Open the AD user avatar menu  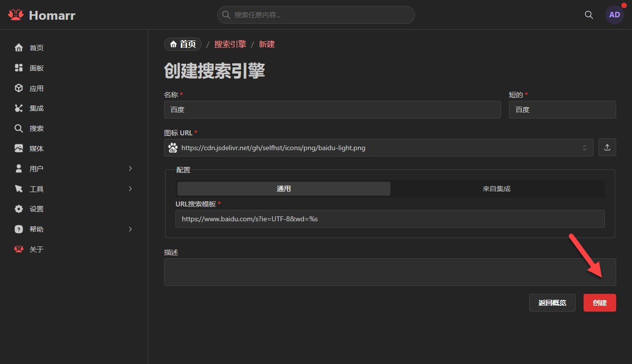[614, 15]
